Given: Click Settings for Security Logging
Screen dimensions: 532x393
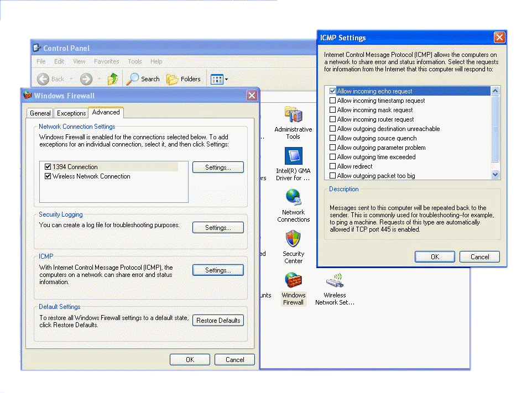Looking at the screenshot, I should click(218, 228).
